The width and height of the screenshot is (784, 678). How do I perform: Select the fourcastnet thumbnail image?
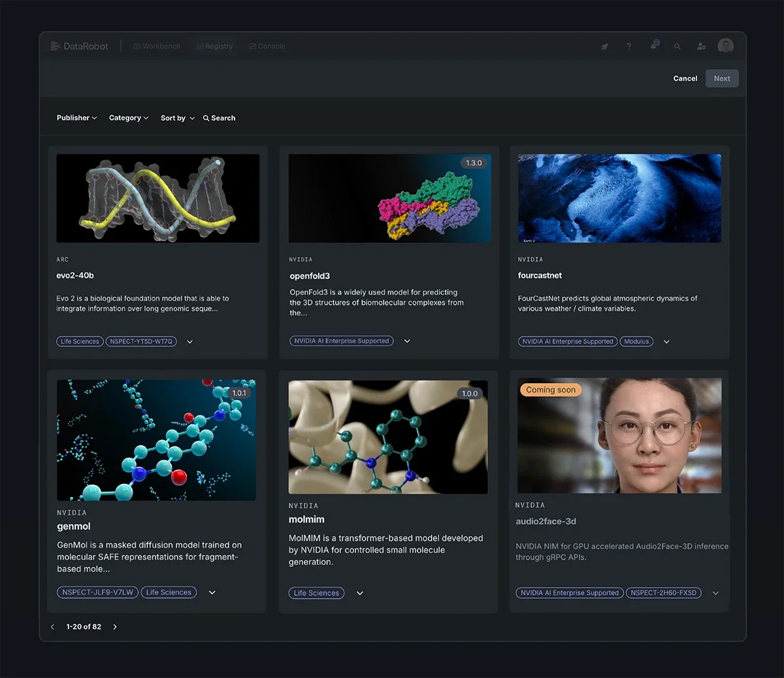619,198
